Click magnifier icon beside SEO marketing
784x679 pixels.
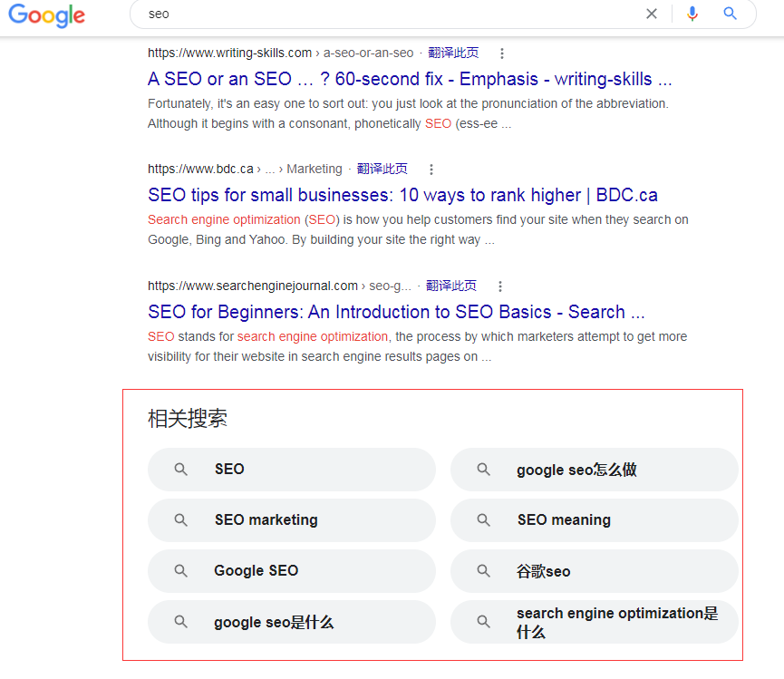[x=181, y=520]
